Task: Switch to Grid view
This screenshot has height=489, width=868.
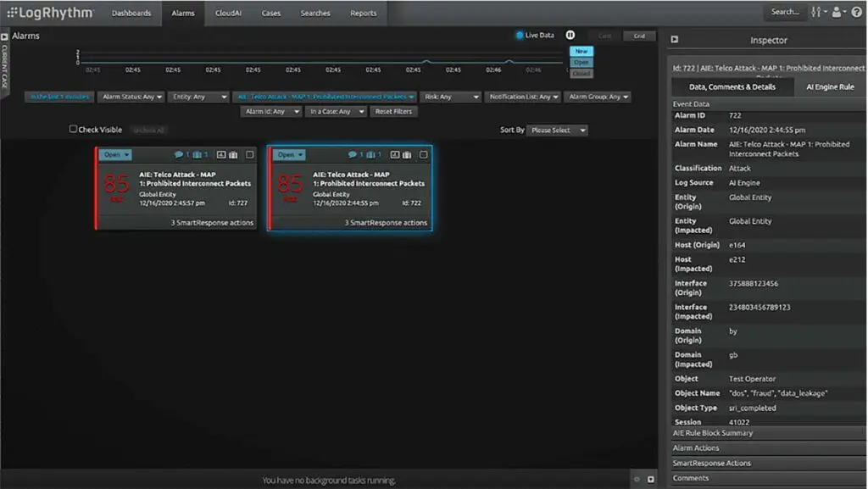Action: [x=638, y=35]
